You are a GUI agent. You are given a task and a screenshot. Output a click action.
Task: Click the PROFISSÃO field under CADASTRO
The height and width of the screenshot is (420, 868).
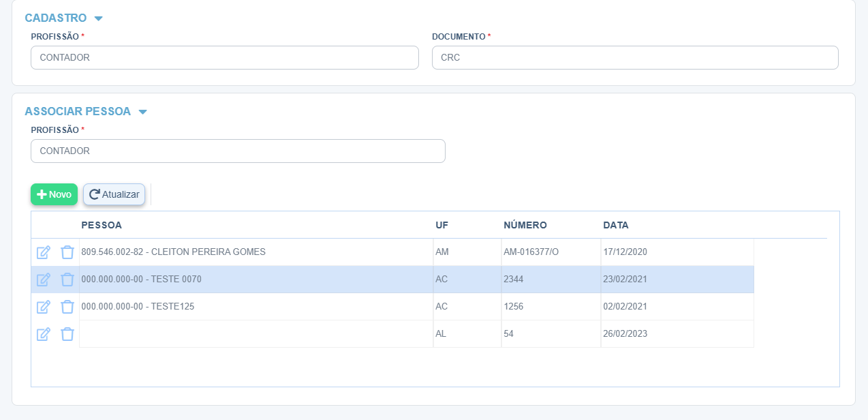click(224, 58)
